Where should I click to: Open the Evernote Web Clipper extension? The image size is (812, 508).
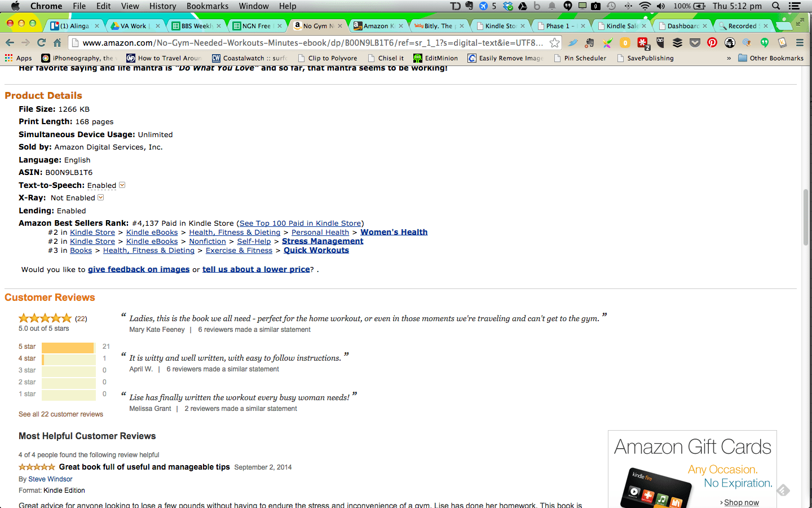click(x=590, y=43)
